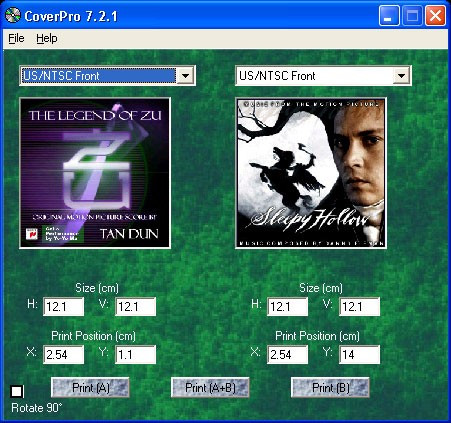This screenshot has height=423, width=451.
Task: Minimize the CoverPro window
Action: pyautogui.click(x=389, y=16)
